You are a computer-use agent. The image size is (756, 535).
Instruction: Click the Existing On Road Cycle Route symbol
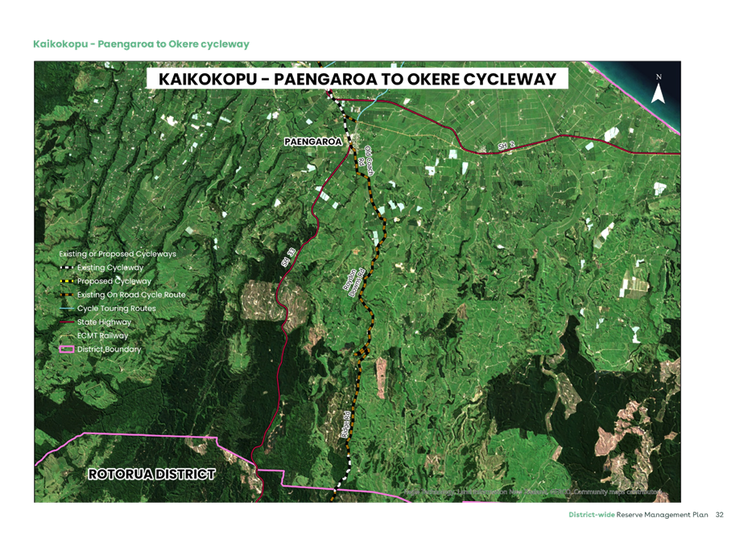point(67,295)
